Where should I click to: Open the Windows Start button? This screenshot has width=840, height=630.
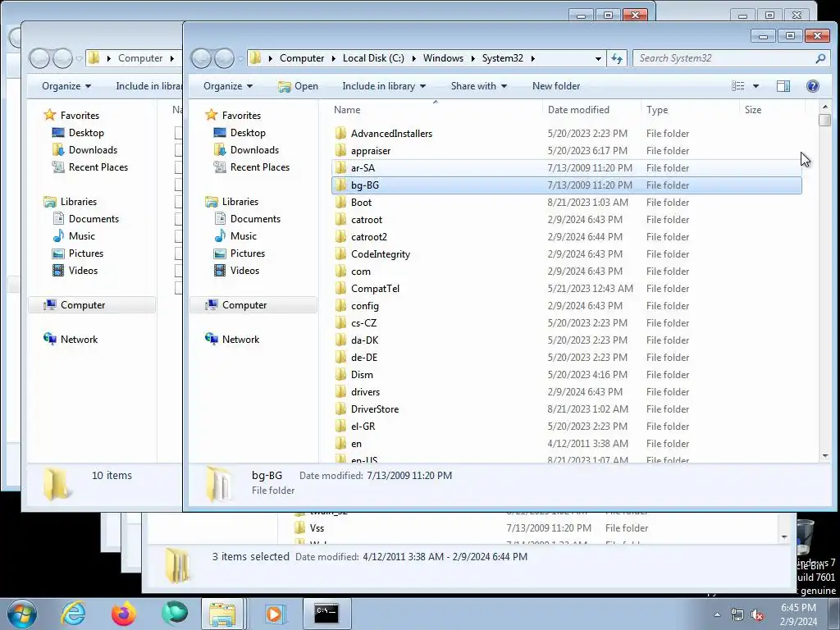pyautogui.click(x=21, y=614)
